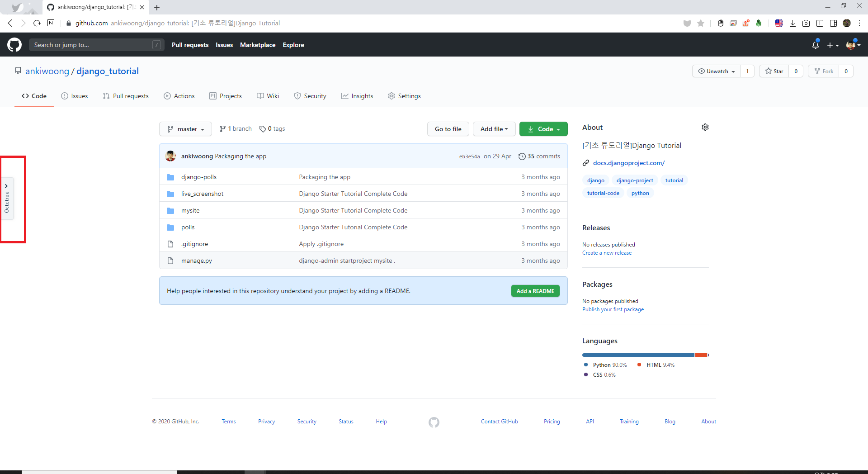Screen dimensions: 868x474
Task: Open the Actions tab
Action: tap(179, 96)
